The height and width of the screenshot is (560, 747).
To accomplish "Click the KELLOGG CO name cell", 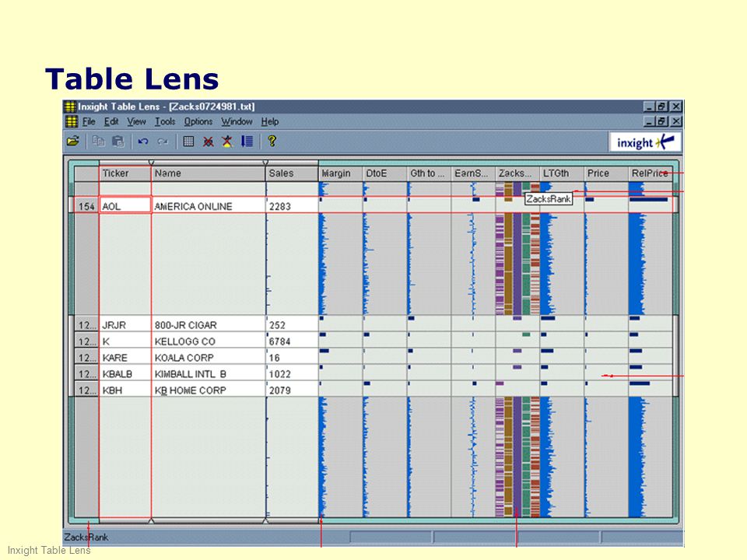I will click(x=209, y=341).
